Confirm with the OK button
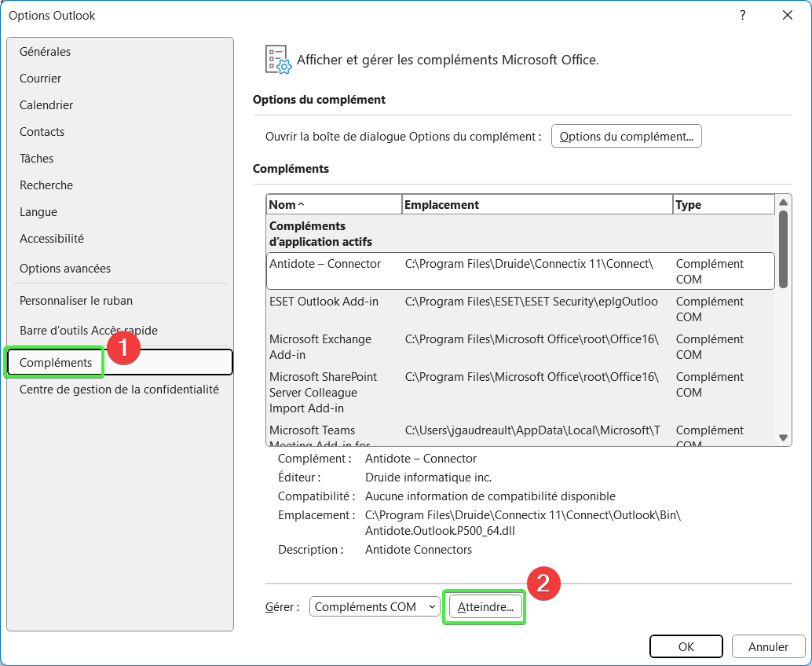 [x=686, y=647]
